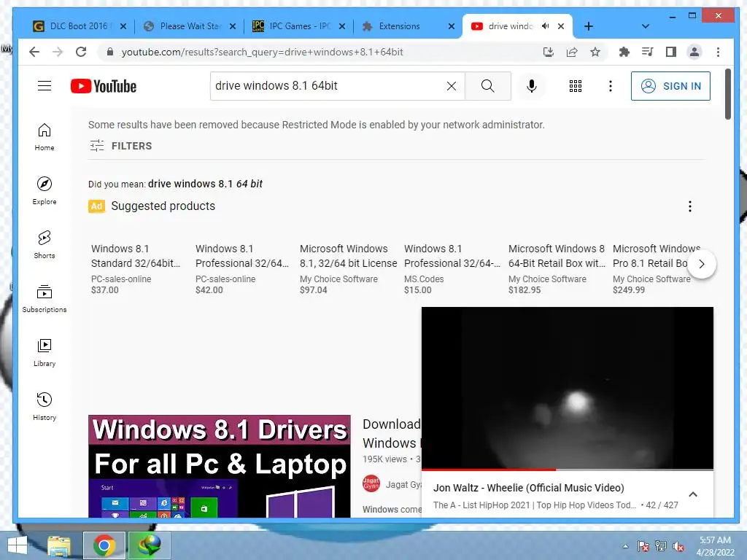Open the YouTube guide hamburger menu
Image resolution: width=747 pixels, height=560 pixels.
coord(44,86)
